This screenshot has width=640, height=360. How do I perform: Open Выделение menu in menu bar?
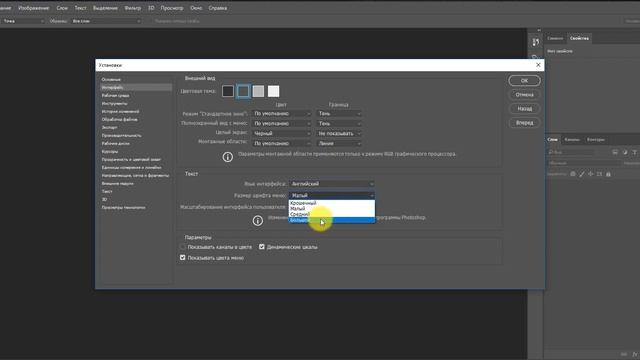(x=105, y=8)
